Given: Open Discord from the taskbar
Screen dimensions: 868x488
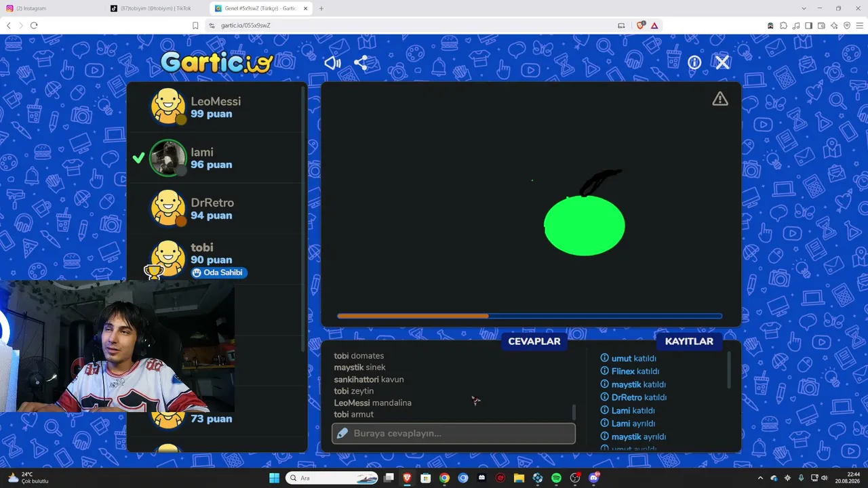Looking at the screenshot, I should click(594, 478).
